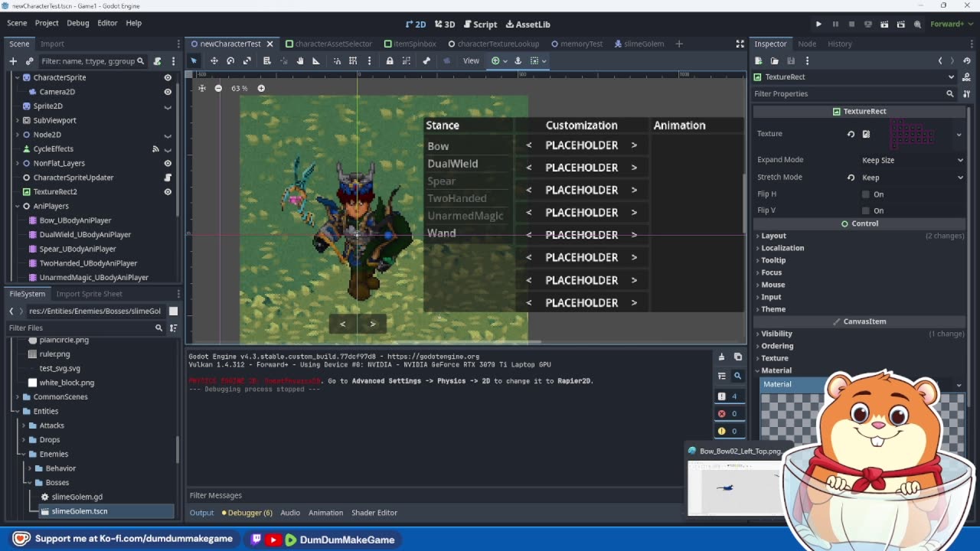Expand the CommonScenes folder
This screenshot has height=551, width=980.
[x=18, y=397]
